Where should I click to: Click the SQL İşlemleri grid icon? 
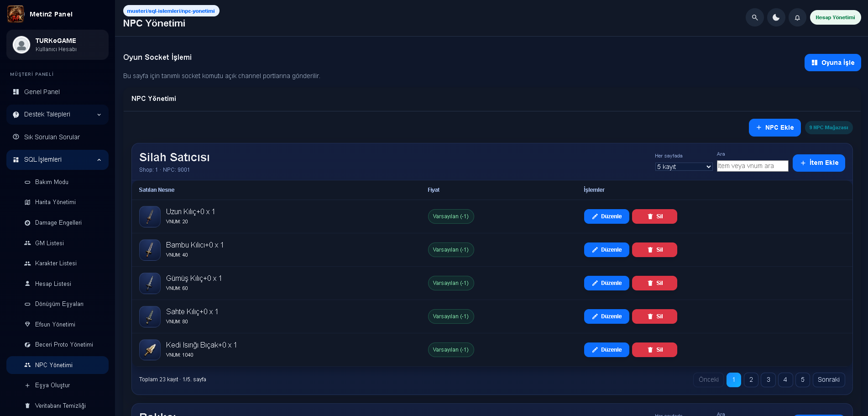click(16, 160)
